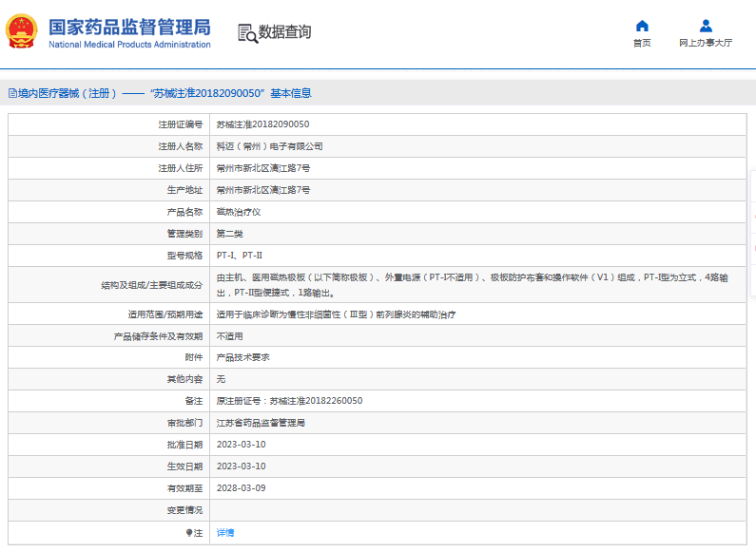The image size is (756, 552).
Task: Select 产品技术要求 attachment value
Action: coord(243,357)
